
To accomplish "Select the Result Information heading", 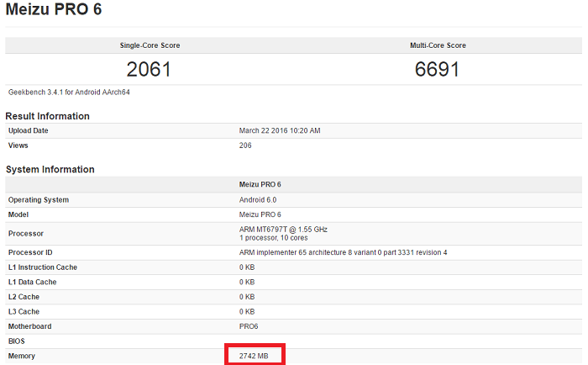I will 48,116.
